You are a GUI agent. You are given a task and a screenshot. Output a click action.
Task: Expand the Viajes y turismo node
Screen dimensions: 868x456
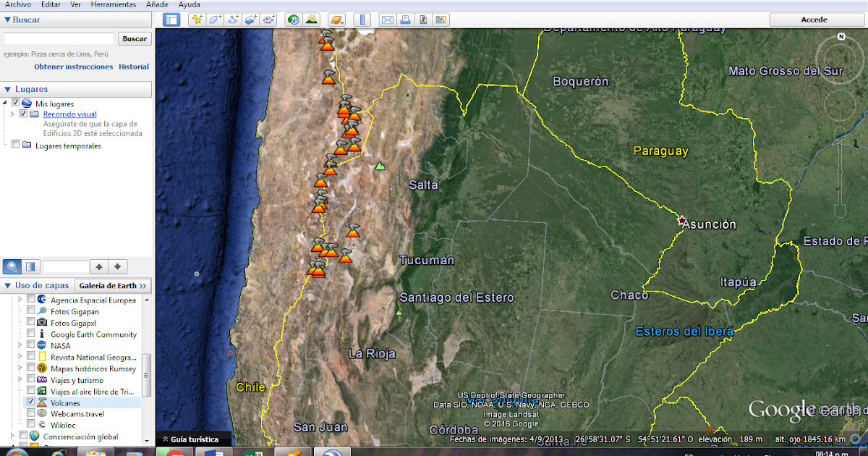point(20,379)
